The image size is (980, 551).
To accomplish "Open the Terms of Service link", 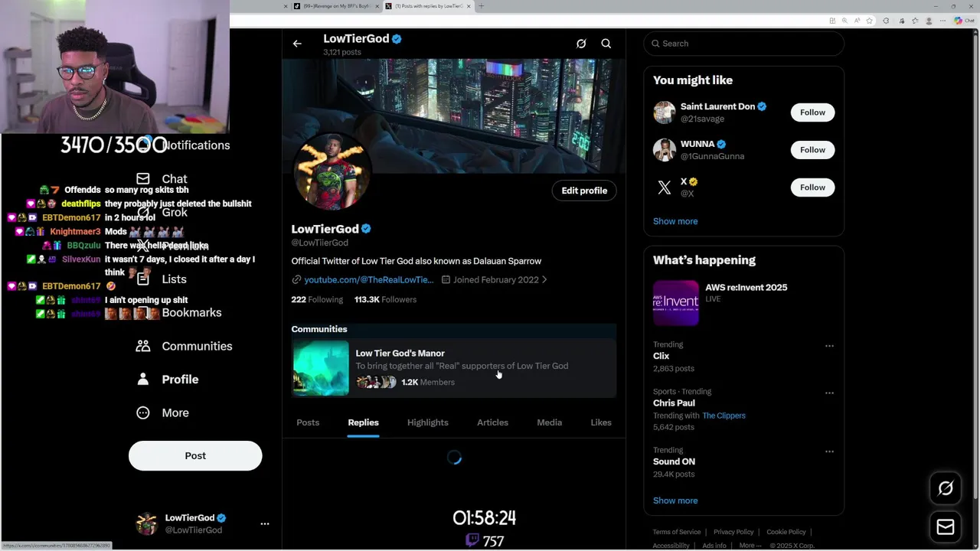I will 677,532.
